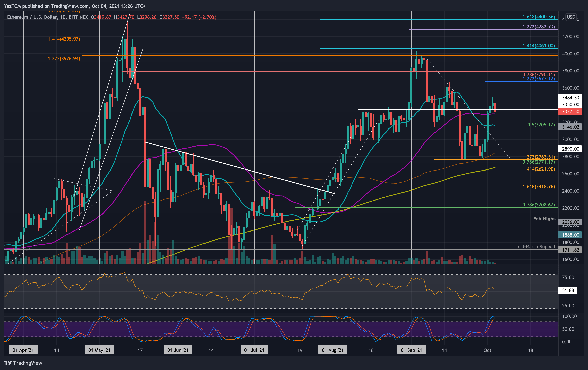588x370 pixels.
Task: Click the 25.00 RSI scale value
Action: (568, 306)
